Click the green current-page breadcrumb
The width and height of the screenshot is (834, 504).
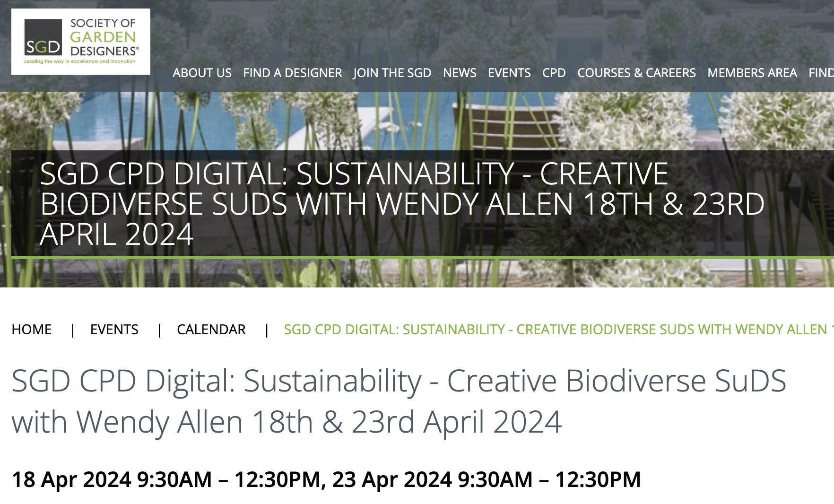coord(559,330)
